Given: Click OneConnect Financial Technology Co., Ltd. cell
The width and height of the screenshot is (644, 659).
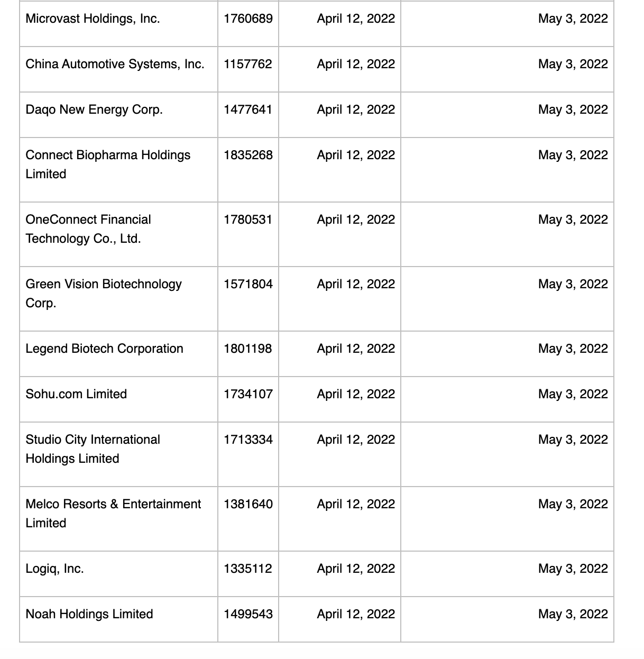Looking at the screenshot, I should pos(88,229).
